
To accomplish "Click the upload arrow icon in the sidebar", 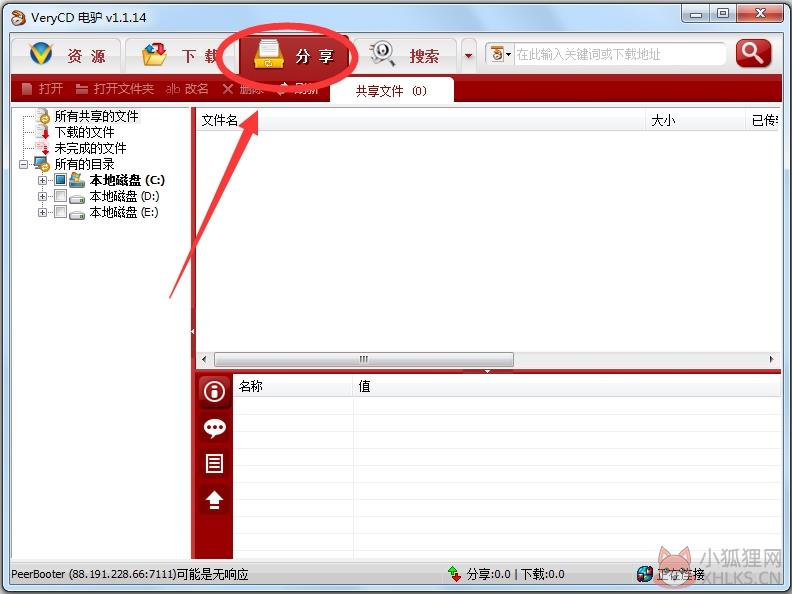I will pos(215,500).
